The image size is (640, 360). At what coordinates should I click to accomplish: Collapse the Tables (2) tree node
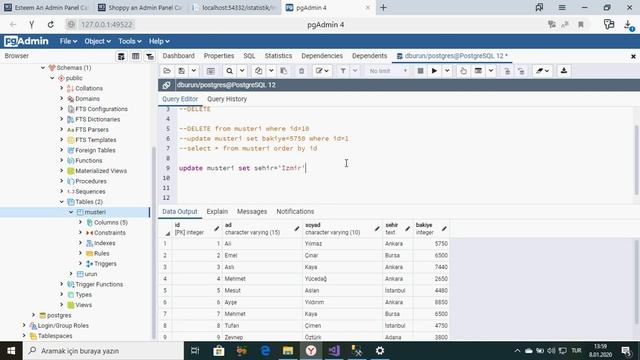(x=62, y=202)
